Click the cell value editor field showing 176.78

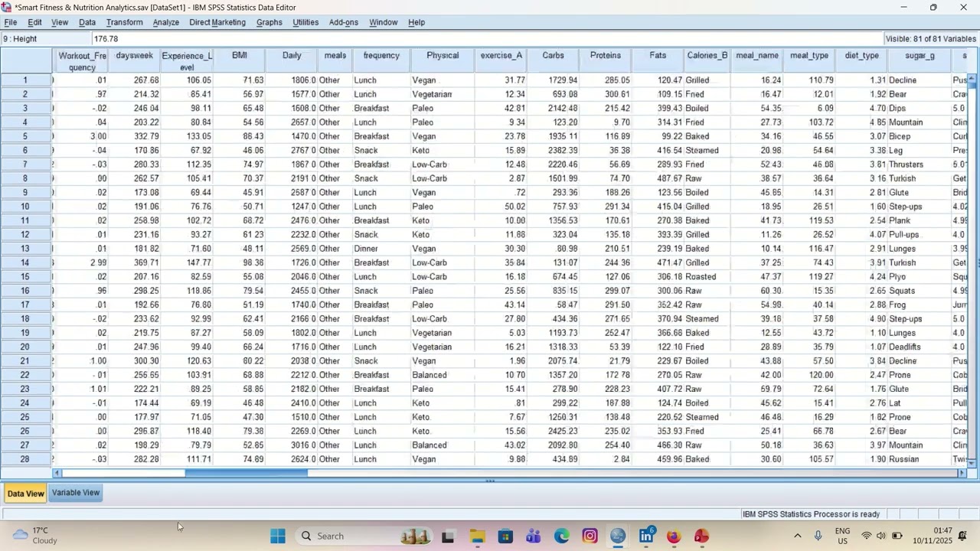487,39
